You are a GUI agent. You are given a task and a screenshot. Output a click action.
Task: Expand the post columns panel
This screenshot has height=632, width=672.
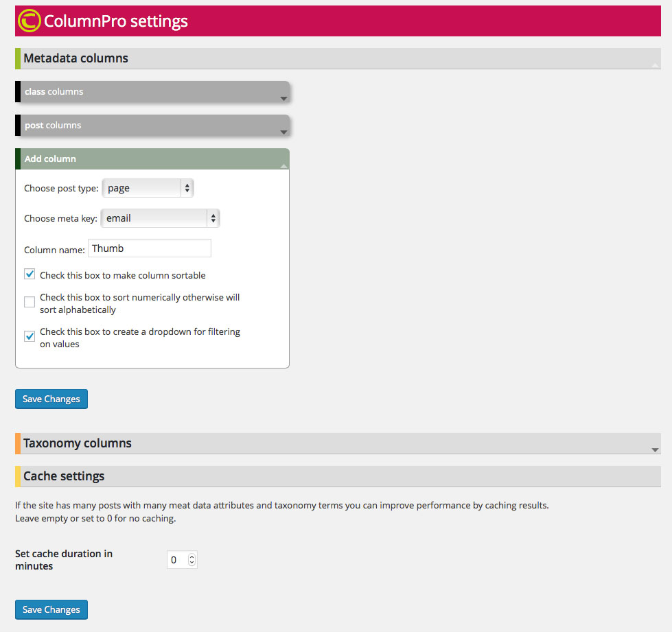tap(152, 125)
